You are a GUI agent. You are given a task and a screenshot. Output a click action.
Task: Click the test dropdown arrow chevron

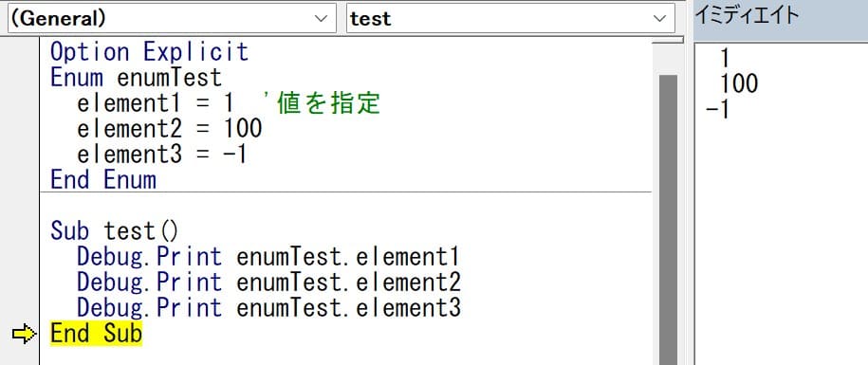[659, 18]
